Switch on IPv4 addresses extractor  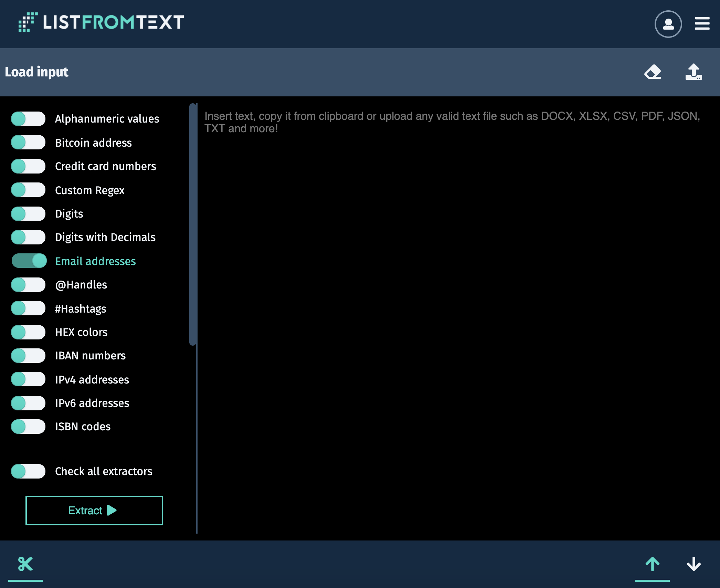pos(28,379)
